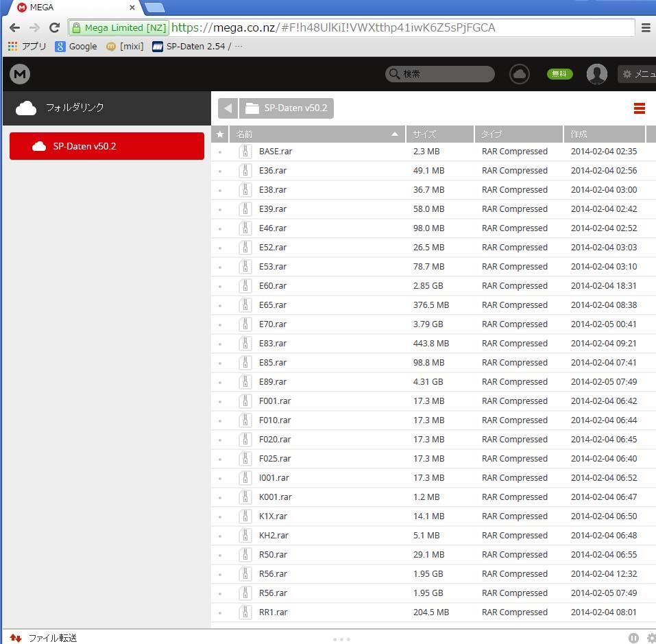Screen dimensions: 656x644
Task: Toggle favorite dot for F001.rar
Action: [x=220, y=402]
